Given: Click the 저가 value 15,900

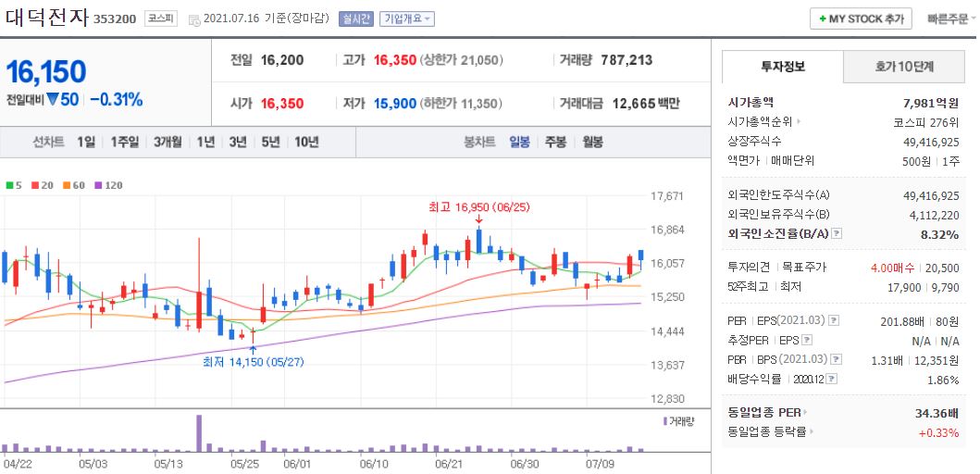Looking at the screenshot, I should tap(395, 103).
